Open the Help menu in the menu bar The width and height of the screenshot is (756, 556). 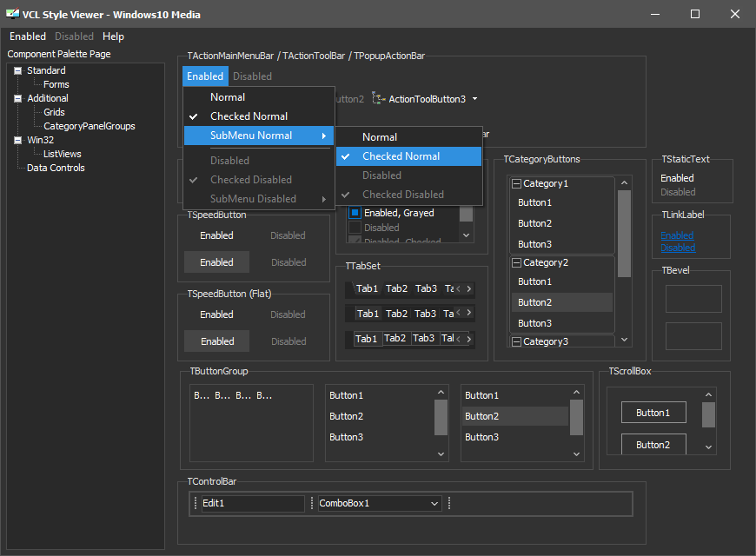[x=113, y=36]
